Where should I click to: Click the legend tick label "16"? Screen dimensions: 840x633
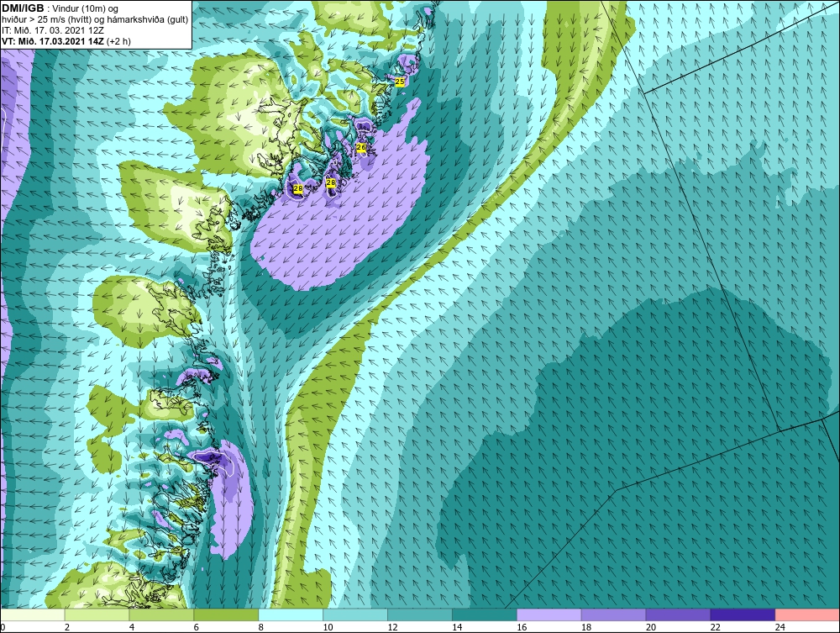pos(522,627)
